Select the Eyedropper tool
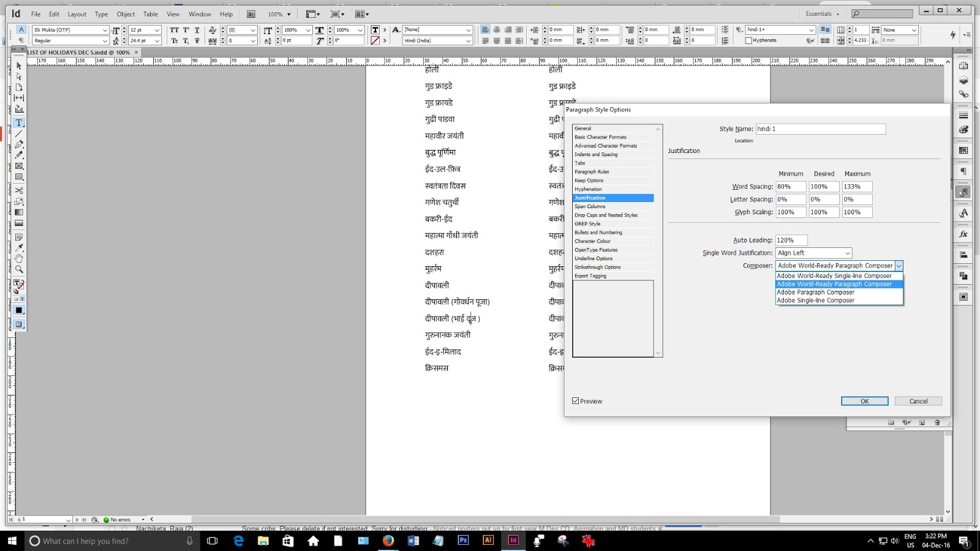 click(x=19, y=246)
